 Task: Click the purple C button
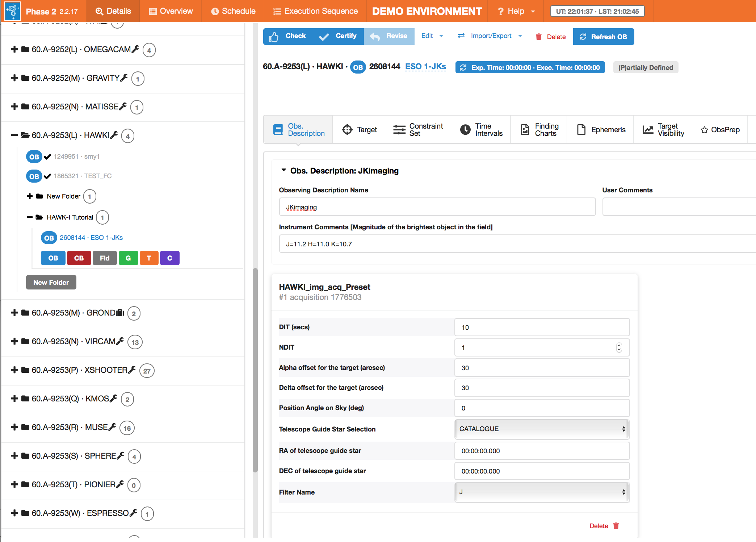[x=169, y=258]
